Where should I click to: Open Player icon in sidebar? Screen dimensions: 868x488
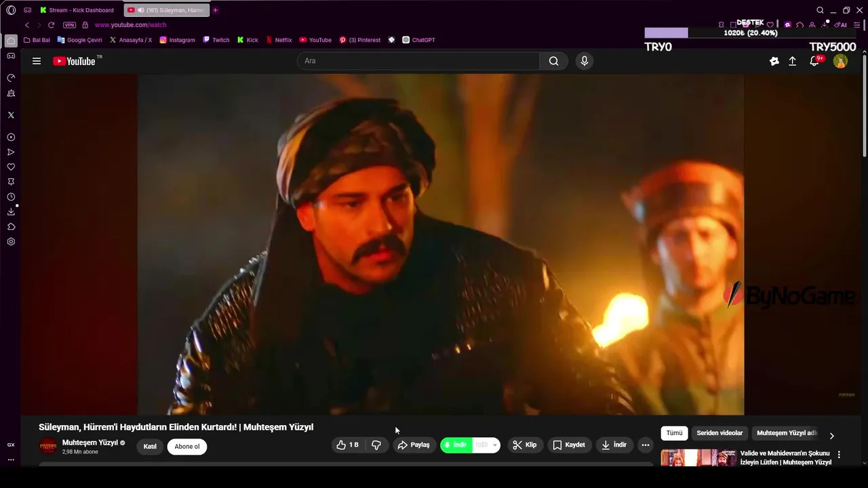(x=11, y=138)
